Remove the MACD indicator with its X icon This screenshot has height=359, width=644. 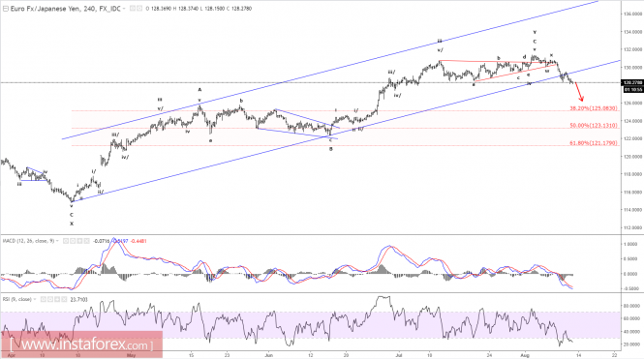(86, 241)
